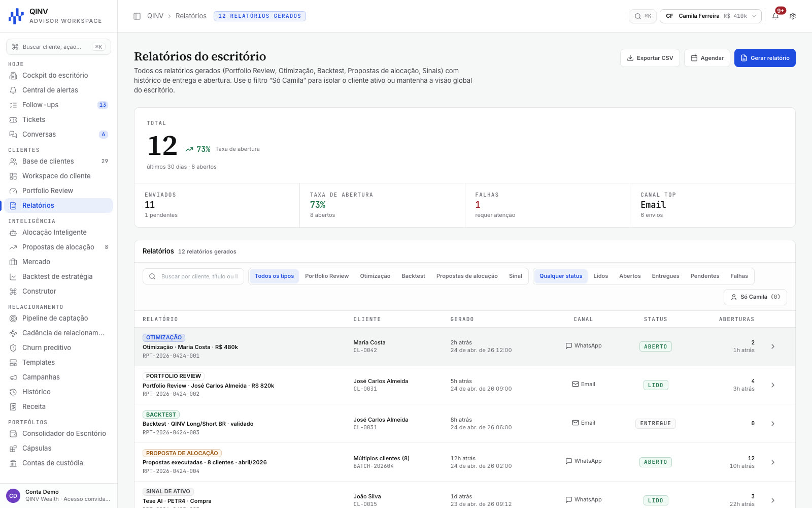Click 12 relatórios gerados badge
This screenshot has width=812, height=508.
tap(260, 16)
